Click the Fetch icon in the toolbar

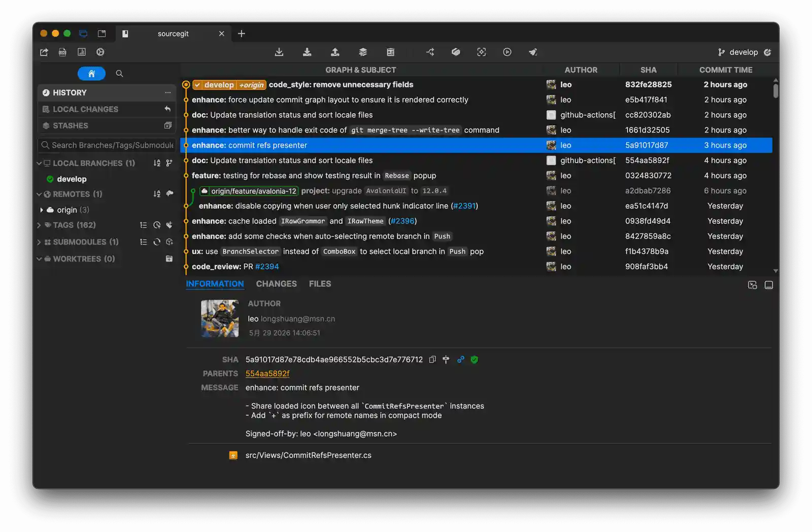tap(279, 52)
